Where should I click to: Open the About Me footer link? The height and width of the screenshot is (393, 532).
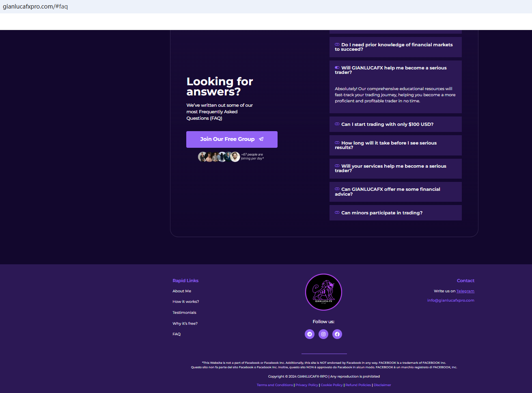182,291
